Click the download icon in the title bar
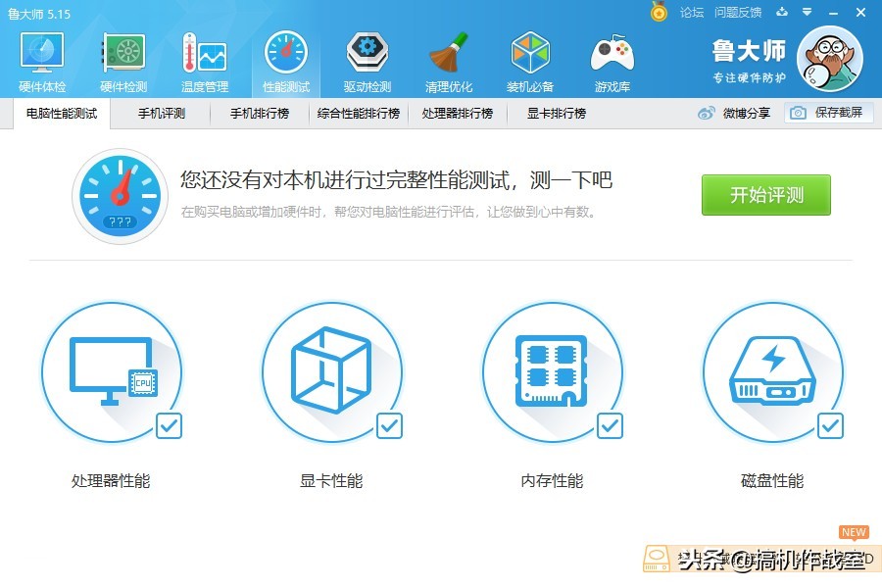The height and width of the screenshot is (588, 882). tap(780, 13)
